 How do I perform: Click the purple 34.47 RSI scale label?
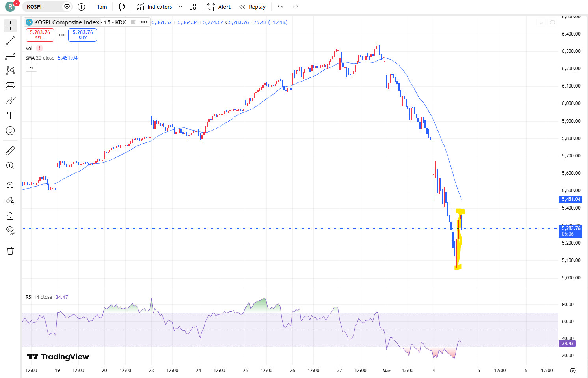coord(568,344)
